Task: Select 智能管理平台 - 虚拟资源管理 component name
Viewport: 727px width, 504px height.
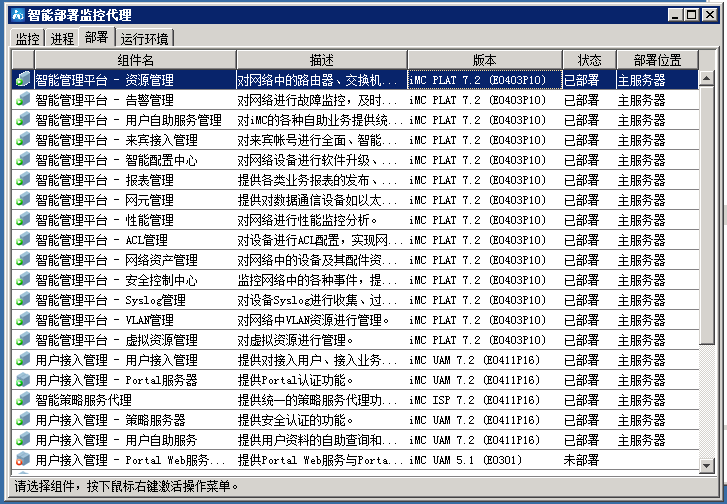Action: pos(116,340)
